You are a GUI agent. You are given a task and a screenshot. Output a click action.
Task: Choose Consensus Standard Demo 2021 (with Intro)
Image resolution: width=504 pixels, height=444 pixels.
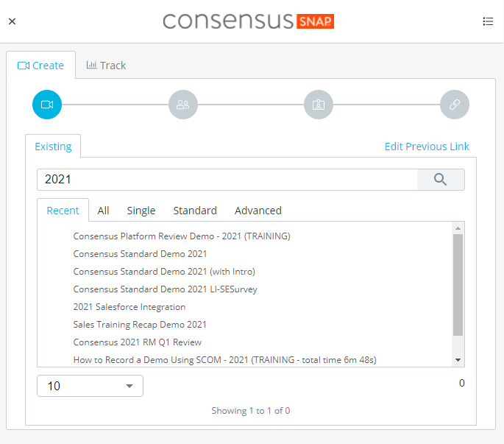pyautogui.click(x=164, y=272)
